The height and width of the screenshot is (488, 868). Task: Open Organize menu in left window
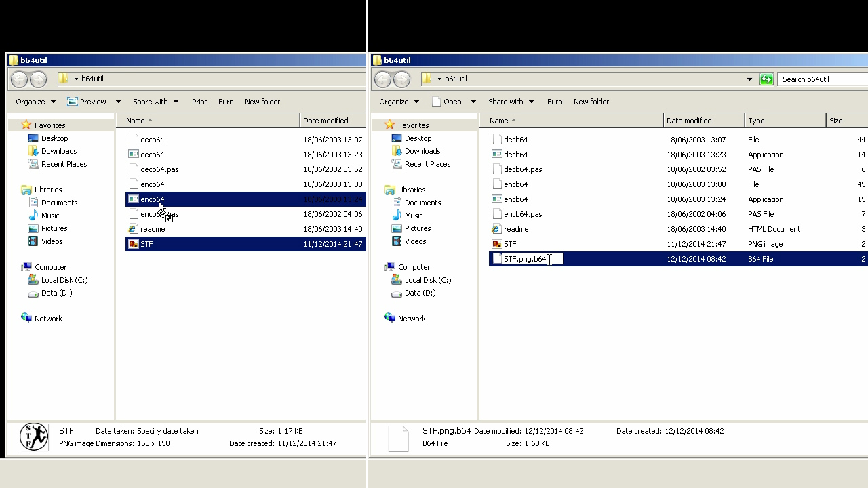35,102
